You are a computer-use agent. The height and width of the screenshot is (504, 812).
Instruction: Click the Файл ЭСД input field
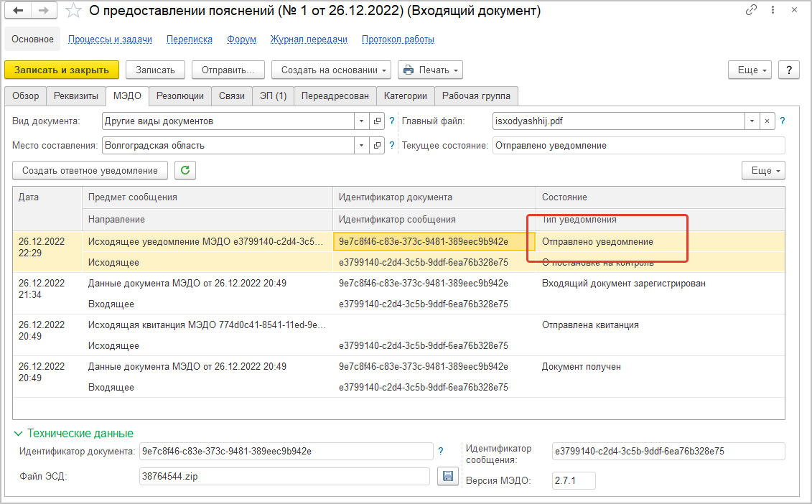coord(285,475)
